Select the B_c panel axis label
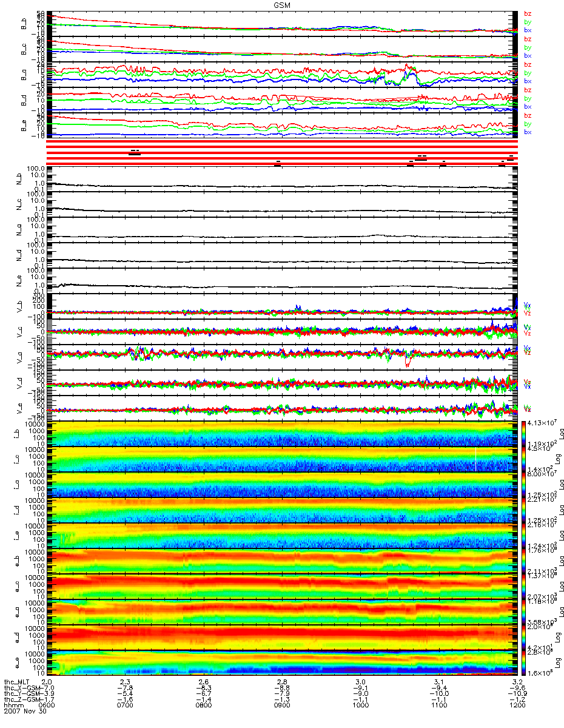 24,50
